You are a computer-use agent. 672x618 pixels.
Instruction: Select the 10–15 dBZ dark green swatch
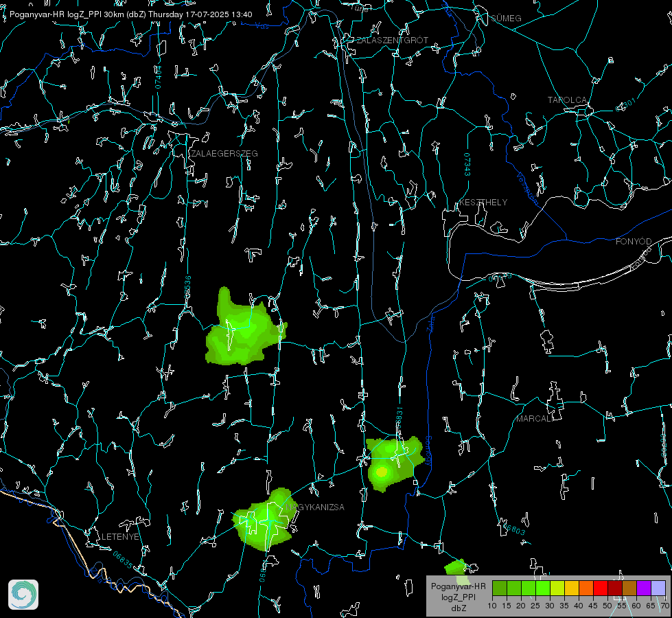(x=500, y=588)
